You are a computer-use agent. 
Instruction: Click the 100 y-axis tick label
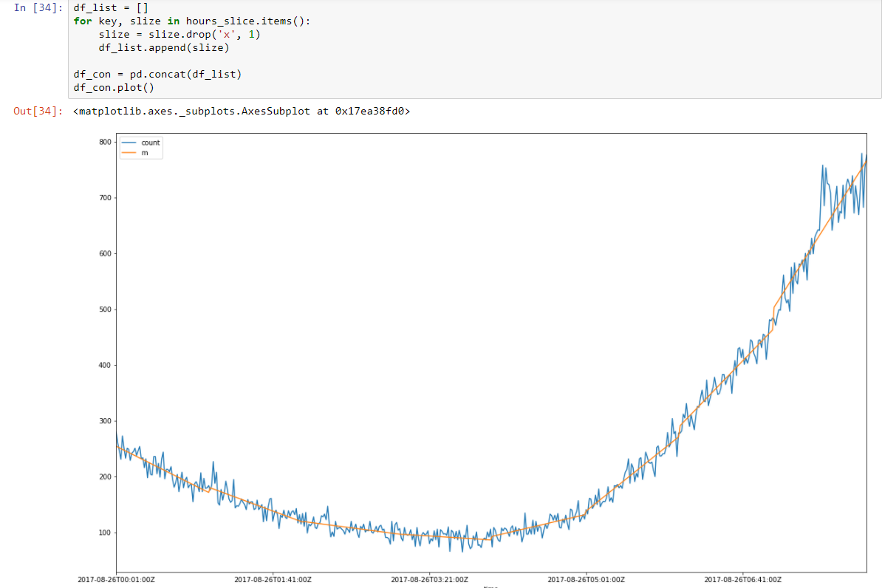tap(105, 532)
